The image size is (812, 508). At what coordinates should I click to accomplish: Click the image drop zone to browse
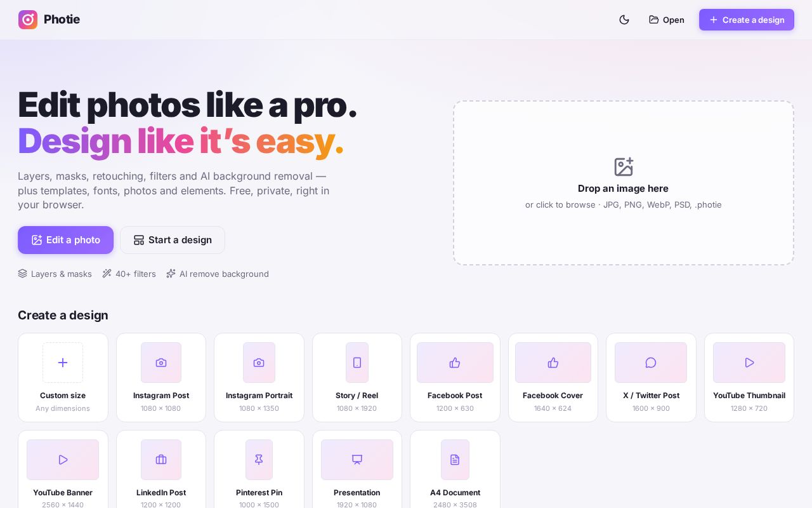click(624, 183)
